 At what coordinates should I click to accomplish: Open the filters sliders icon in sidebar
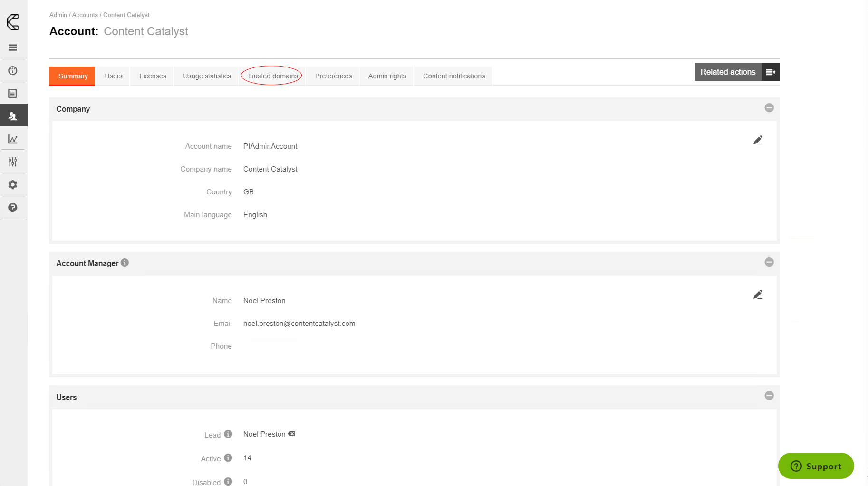13,162
